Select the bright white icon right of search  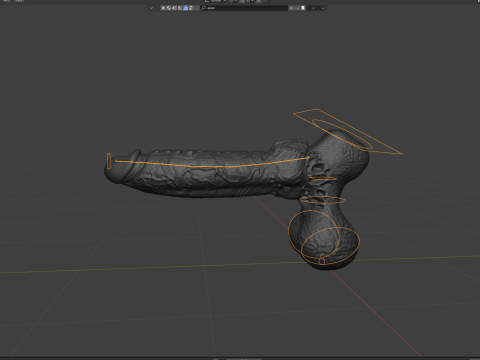(x=303, y=8)
